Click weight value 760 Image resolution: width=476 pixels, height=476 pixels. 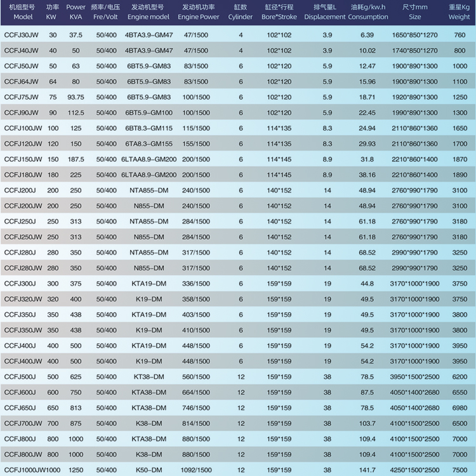[459, 35]
